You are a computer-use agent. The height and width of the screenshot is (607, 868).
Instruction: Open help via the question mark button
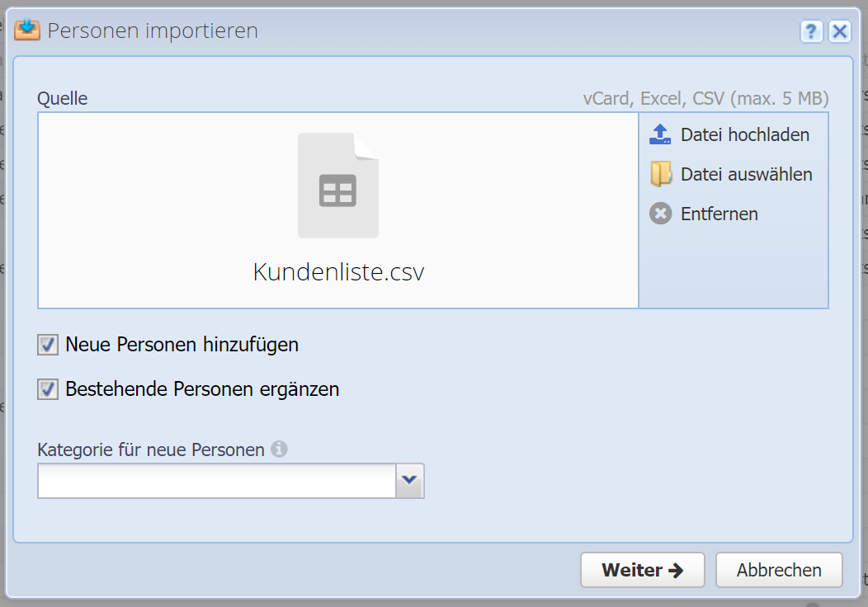pos(812,31)
